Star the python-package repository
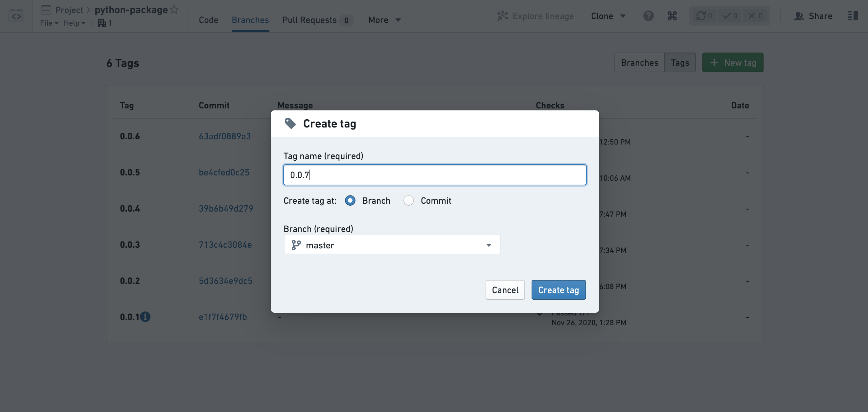Screen dimensions: 868x412 [x=174, y=10]
